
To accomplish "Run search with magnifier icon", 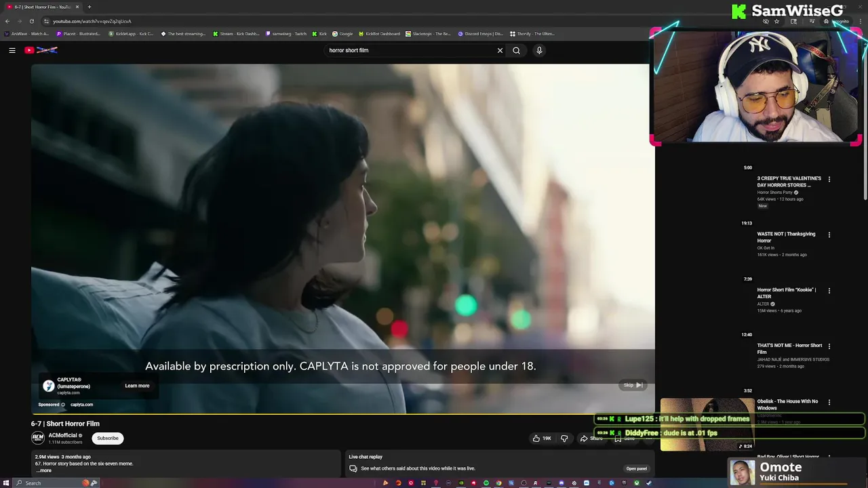I will click(x=516, y=50).
